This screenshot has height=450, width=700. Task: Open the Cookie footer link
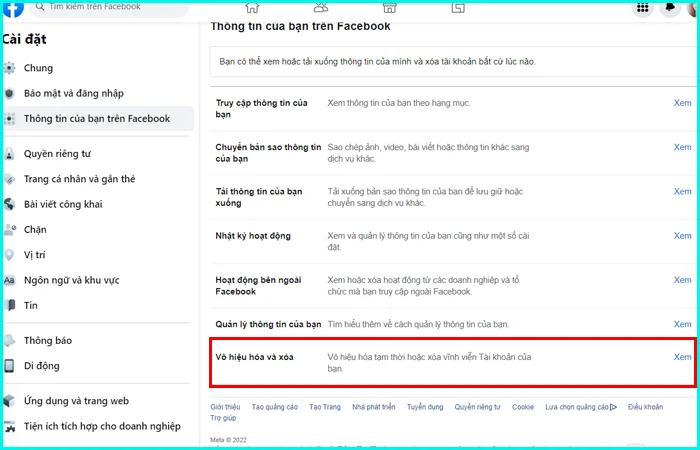(523, 407)
